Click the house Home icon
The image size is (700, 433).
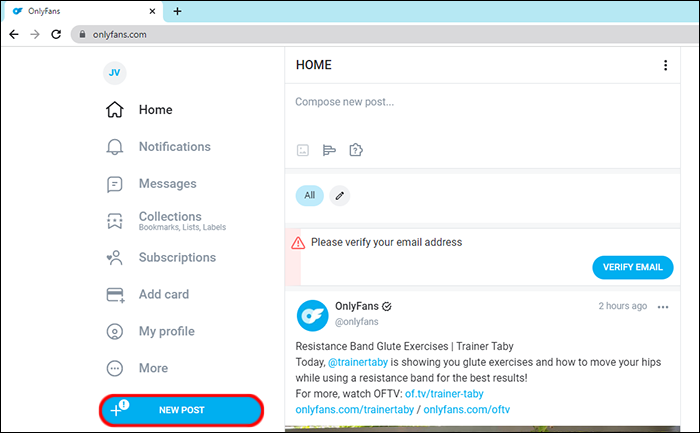click(115, 109)
